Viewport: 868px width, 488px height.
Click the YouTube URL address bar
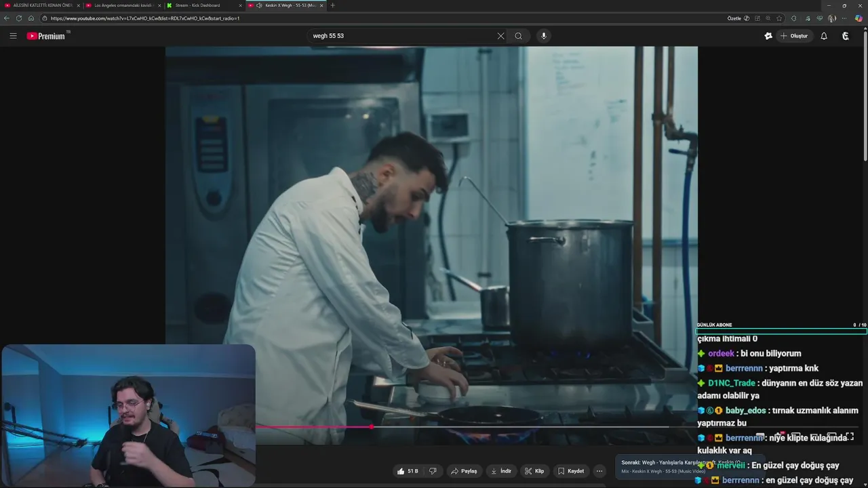(x=380, y=18)
